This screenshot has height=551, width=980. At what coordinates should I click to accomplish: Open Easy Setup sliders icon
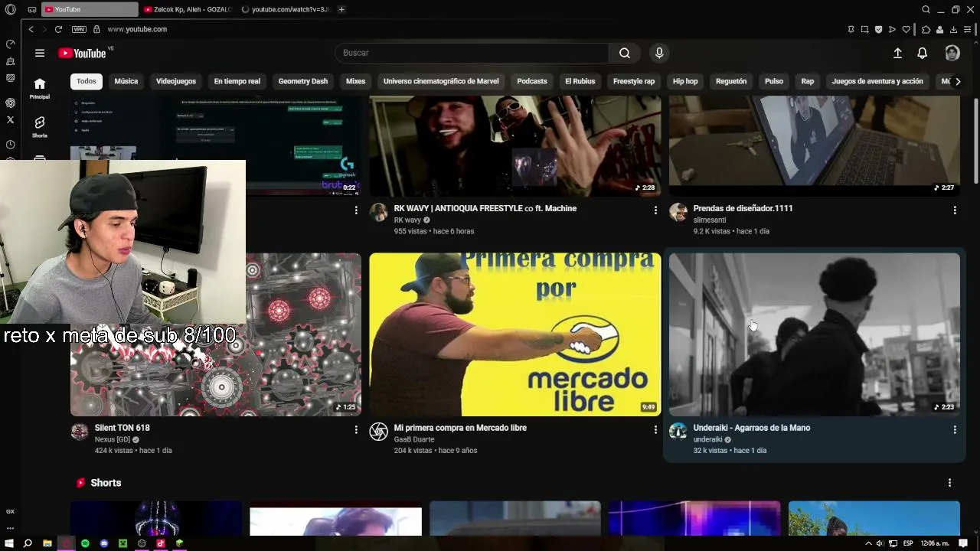pyautogui.click(x=968, y=29)
